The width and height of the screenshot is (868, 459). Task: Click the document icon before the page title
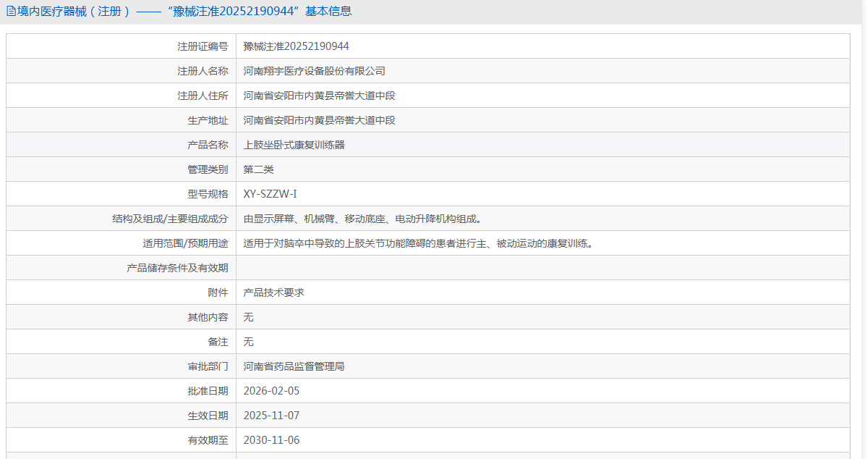coord(11,12)
